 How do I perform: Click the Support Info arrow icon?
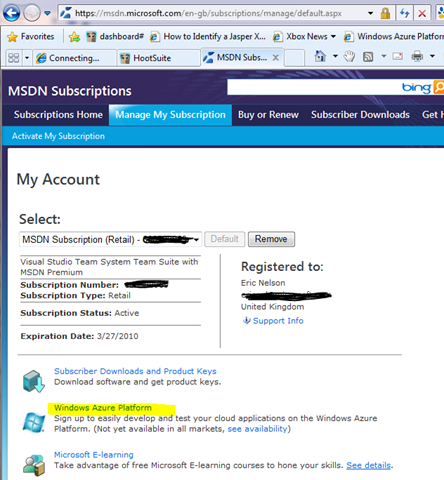[247, 321]
